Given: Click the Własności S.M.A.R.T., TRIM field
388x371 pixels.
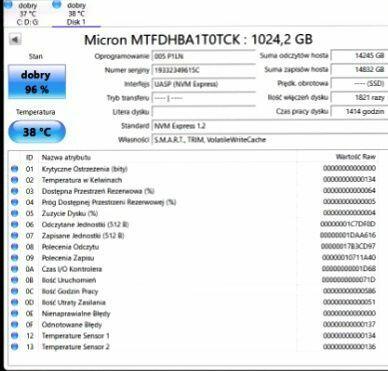Looking at the screenshot, I should click(269, 140).
